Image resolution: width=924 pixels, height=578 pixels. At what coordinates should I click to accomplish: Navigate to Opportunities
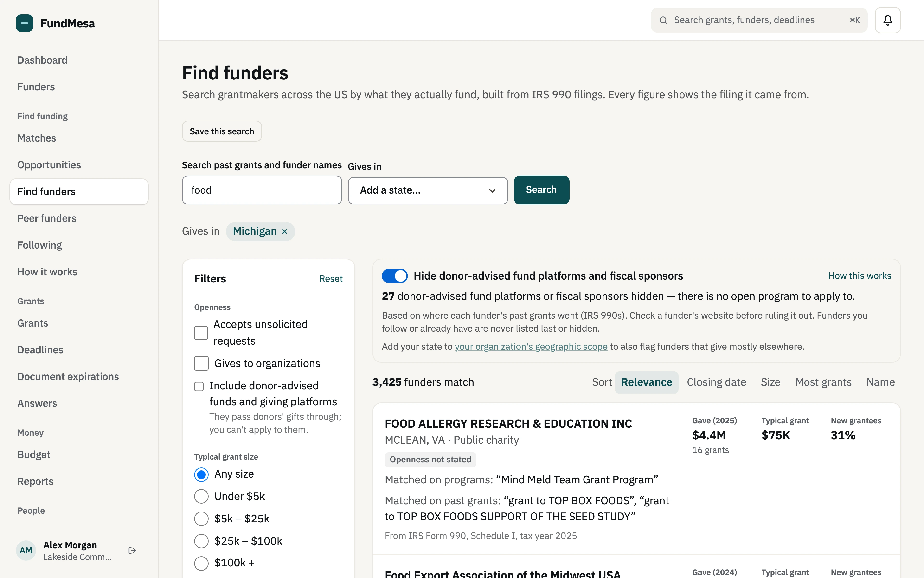[79, 165]
